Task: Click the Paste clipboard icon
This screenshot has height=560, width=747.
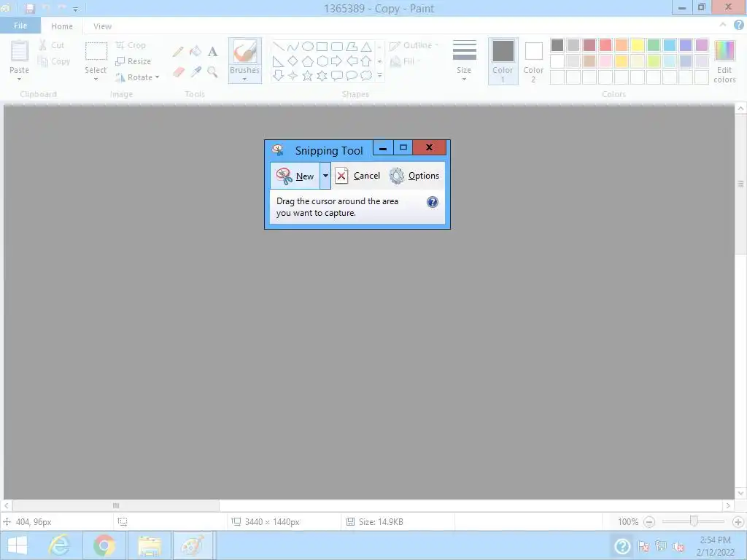Action: 20,52
